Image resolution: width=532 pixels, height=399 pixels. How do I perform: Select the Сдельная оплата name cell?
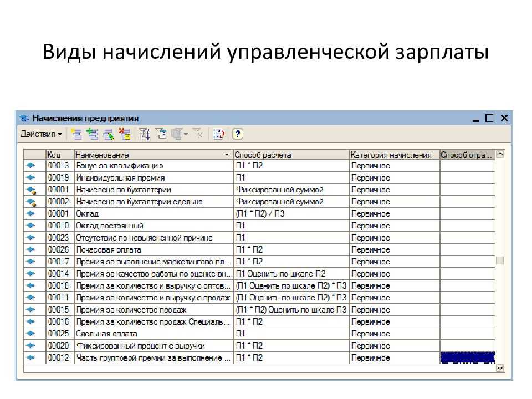tap(154, 334)
